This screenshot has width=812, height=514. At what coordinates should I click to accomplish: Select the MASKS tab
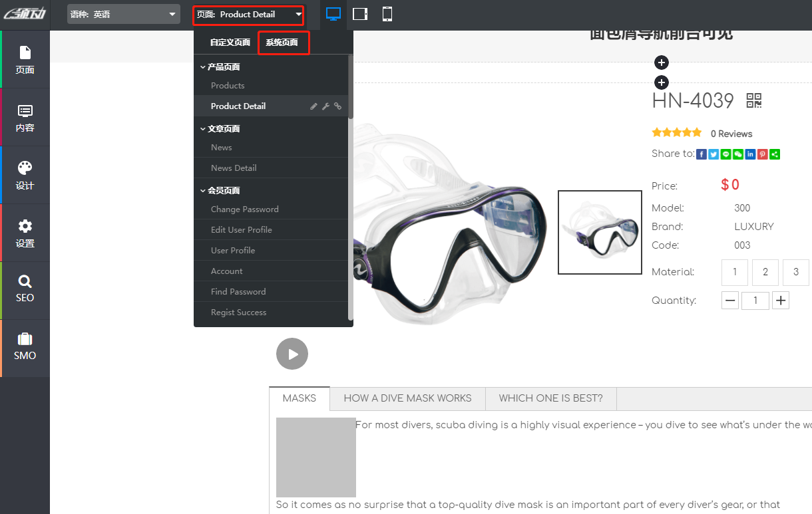click(x=300, y=398)
